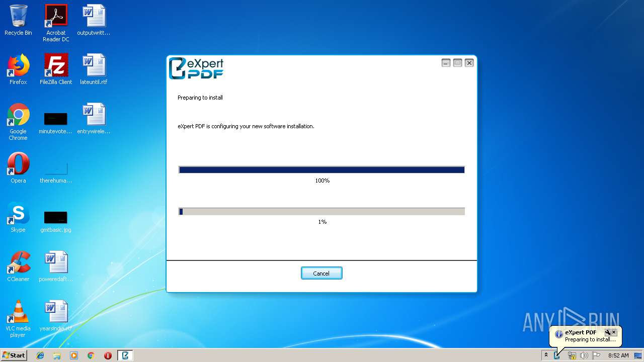Cancel the eXpert PDF installation
This screenshot has height=362, width=644.
pyautogui.click(x=321, y=273)
